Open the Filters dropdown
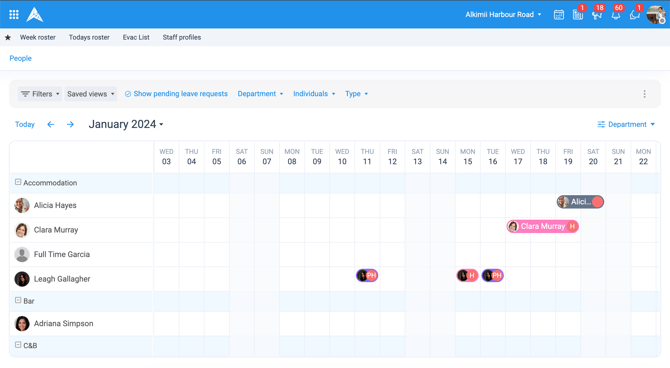Viewport: 670px width, 368px height. click(40, 94)
